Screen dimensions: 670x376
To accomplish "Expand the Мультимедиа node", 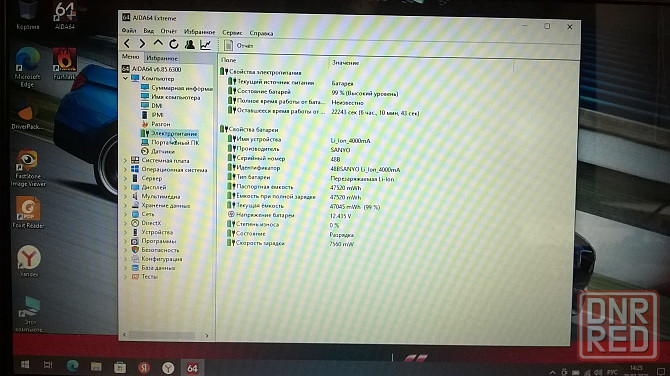I will click(x=125, y=197).
